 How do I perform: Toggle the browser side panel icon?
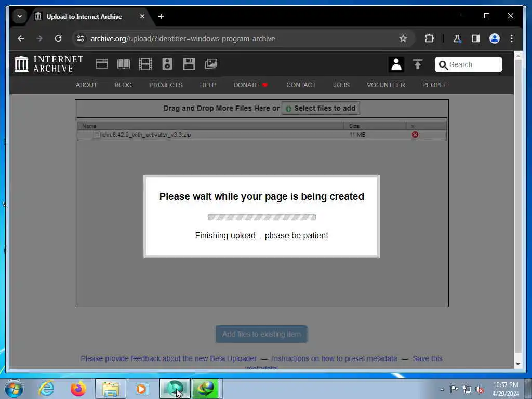[476, 38]
